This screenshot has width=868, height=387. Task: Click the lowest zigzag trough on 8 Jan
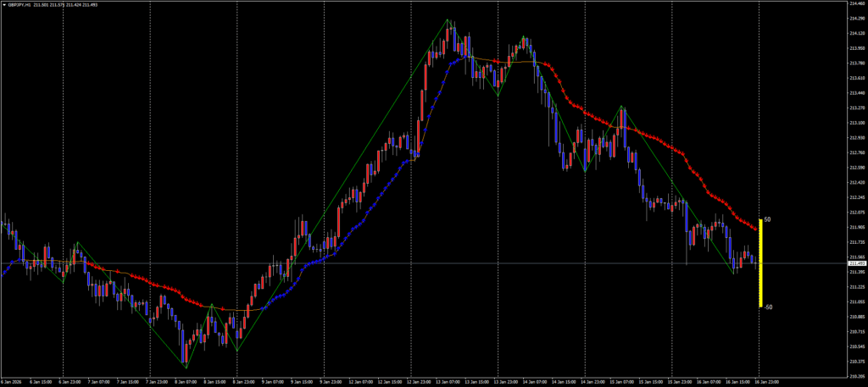(185, 366)
